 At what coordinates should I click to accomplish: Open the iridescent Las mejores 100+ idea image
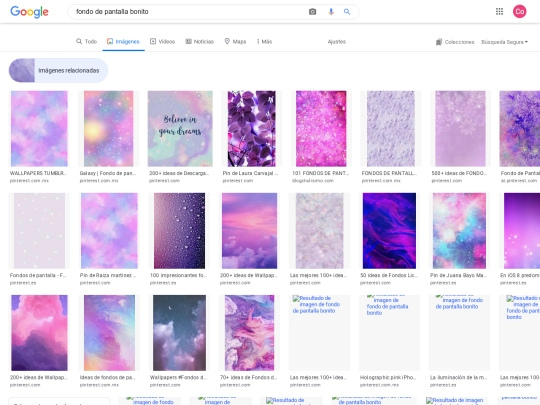pos(319,231)
